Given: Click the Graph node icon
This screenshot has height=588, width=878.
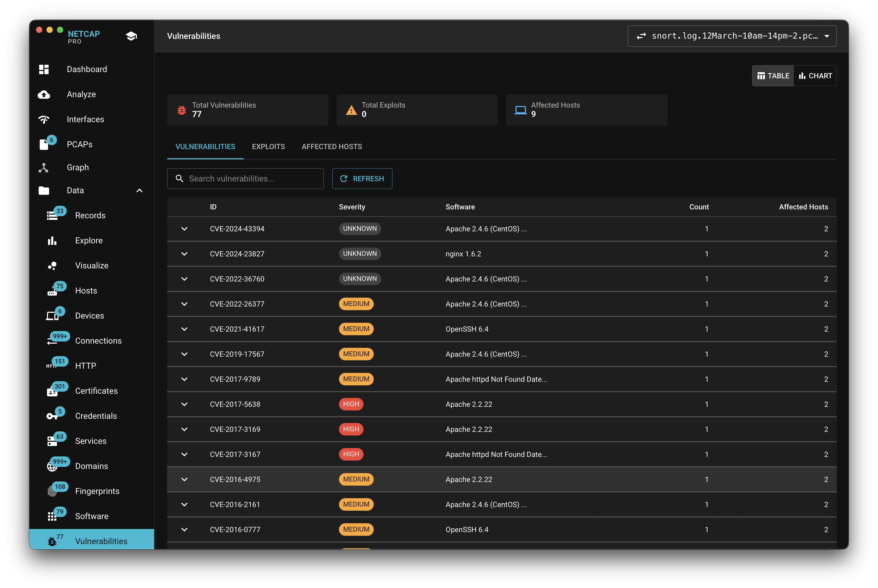Looking at the screenshot, I should (x=44, y=168).
